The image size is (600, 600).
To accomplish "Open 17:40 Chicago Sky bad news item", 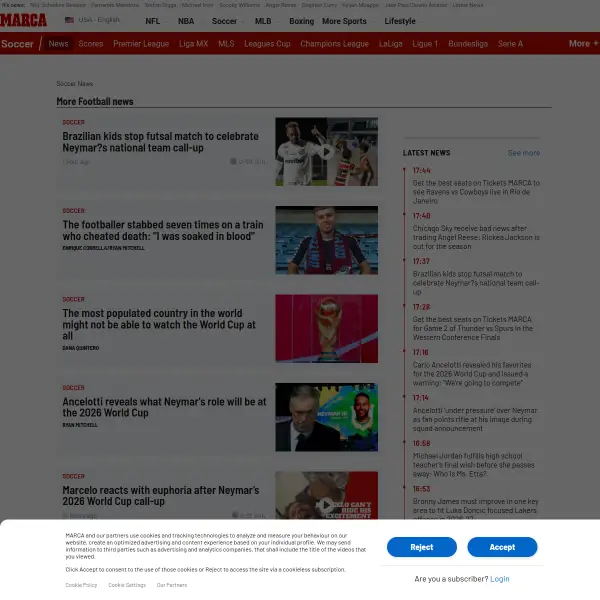I will pyautogui.click(x=476, y=237).
